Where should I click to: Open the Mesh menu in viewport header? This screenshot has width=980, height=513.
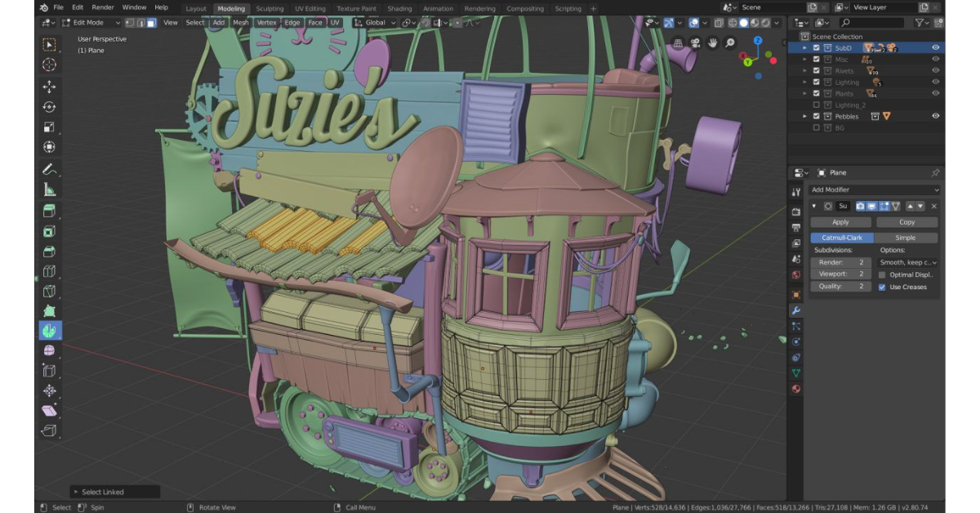point(241,23)
